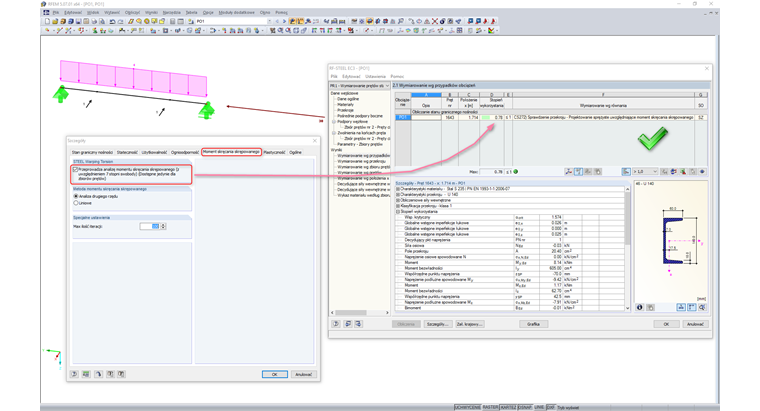Click Excel export icon in results toolbar
The height and width of the screenshot is (411, 760).
(x=683, y=172)
